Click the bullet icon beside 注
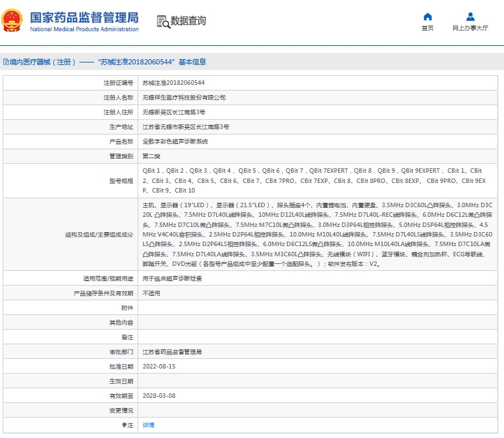 click(x=124, y=425)
